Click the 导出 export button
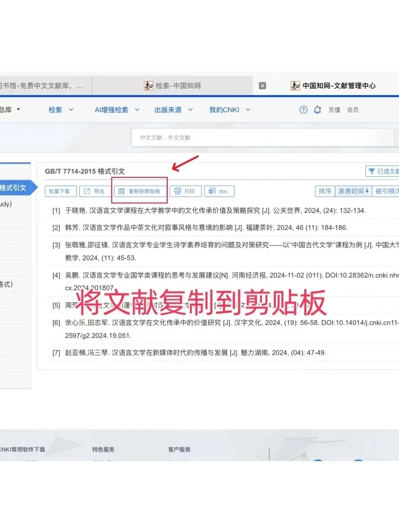The width and height of the screenshot is (399, 532). [95, 191]
